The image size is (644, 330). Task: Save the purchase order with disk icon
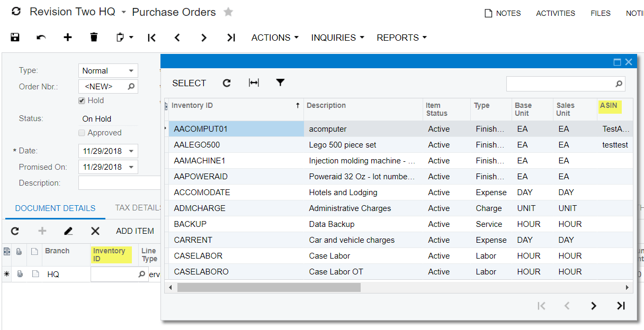15,37
